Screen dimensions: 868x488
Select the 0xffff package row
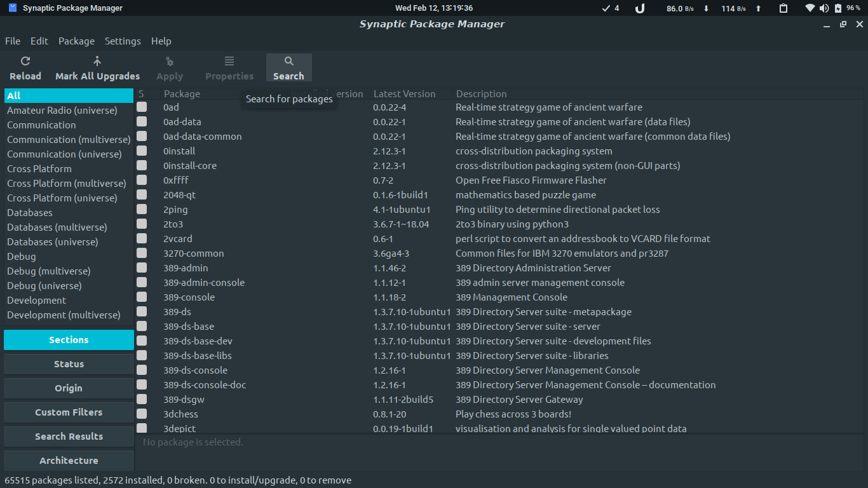pyautogui.click(x=499, y=180)
